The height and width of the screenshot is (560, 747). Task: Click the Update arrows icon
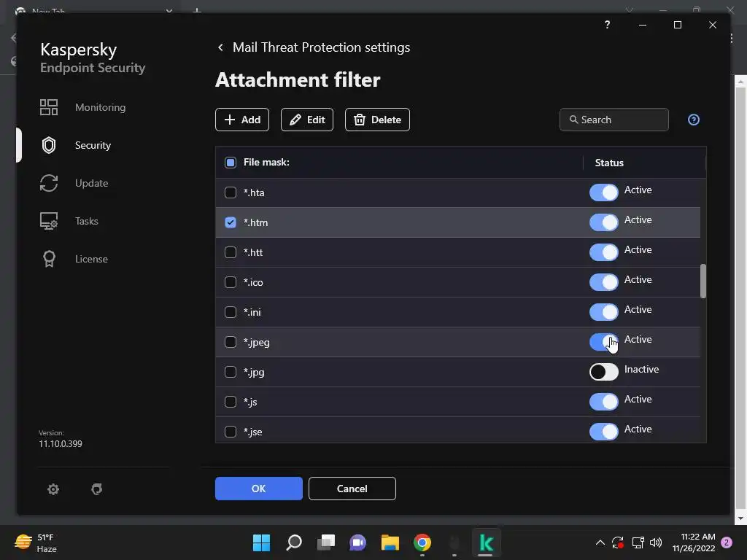click(49, 183)
